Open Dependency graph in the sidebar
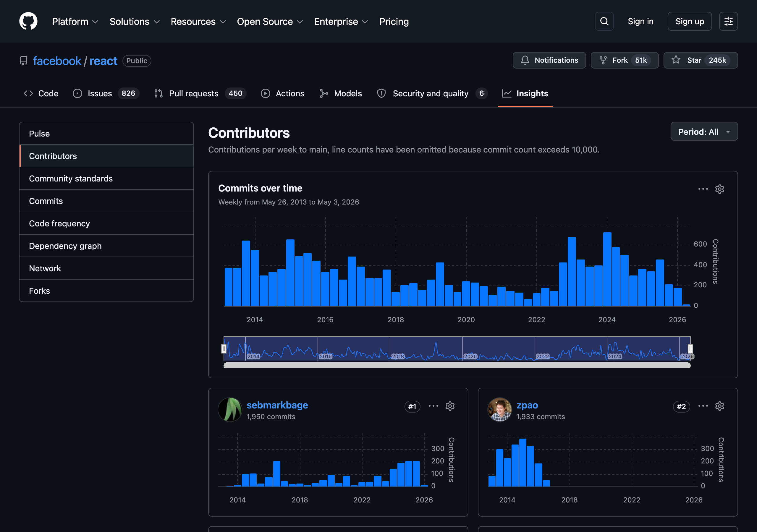 (x=106, y=246)
